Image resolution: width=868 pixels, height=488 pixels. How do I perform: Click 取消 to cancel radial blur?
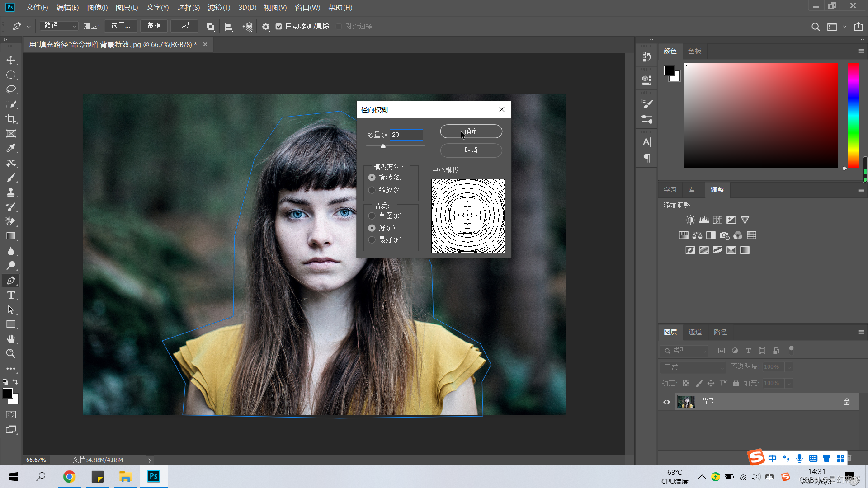(471, 150)
